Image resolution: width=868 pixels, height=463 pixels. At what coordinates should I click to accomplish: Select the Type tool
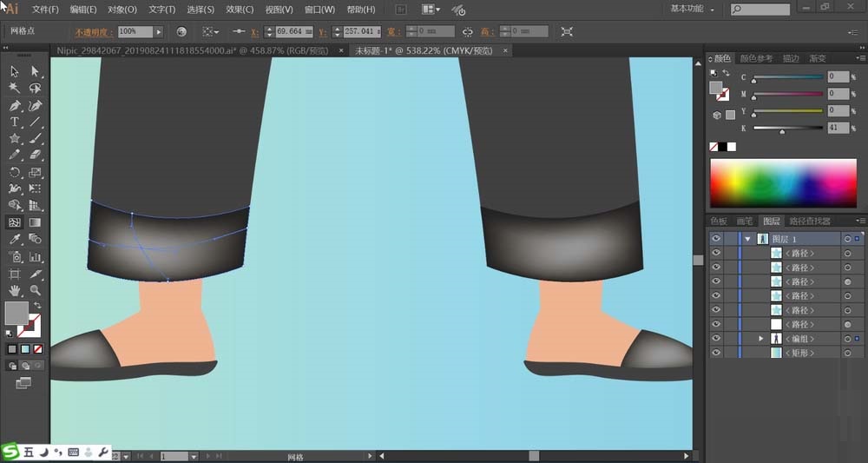15,122
